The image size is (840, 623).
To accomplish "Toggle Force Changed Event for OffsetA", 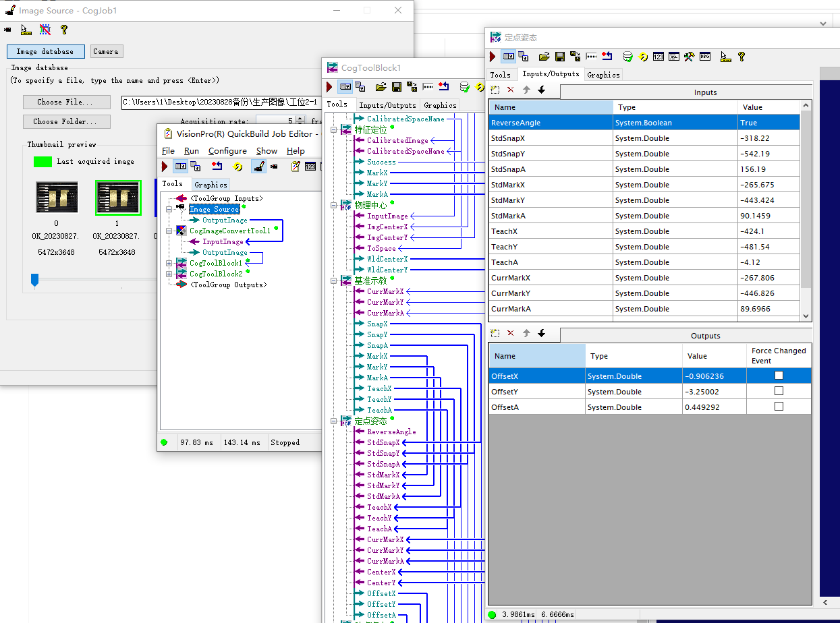I will point(779,407).
